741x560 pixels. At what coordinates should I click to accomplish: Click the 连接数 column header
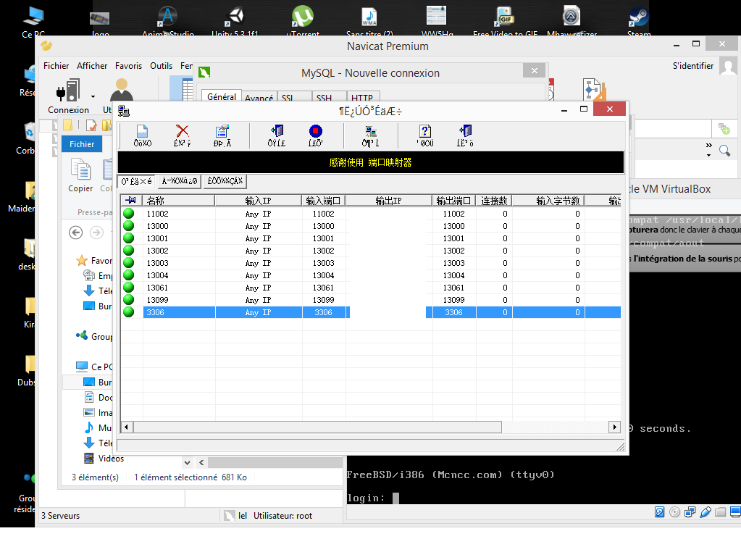point(494,201)
